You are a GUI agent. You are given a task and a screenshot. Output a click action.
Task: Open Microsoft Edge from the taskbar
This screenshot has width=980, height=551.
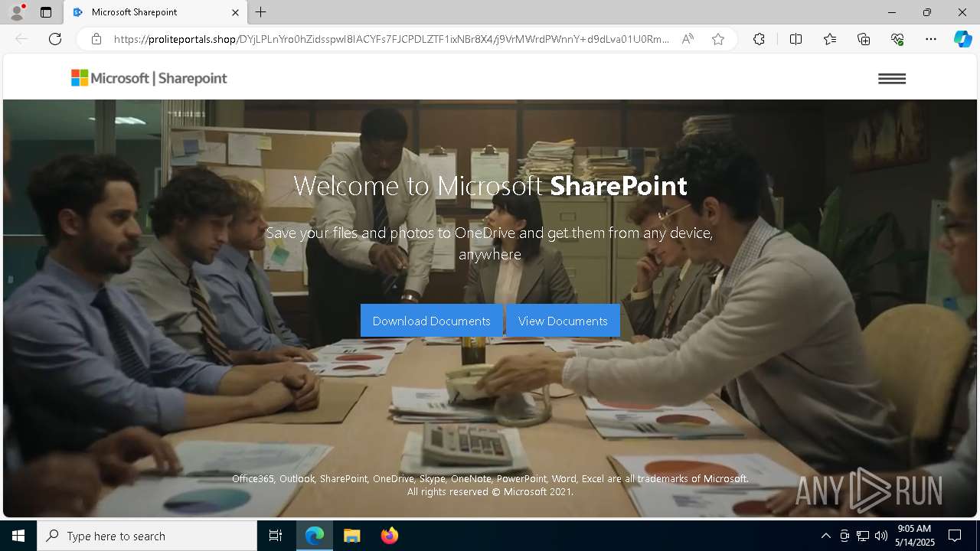(315, 536)
